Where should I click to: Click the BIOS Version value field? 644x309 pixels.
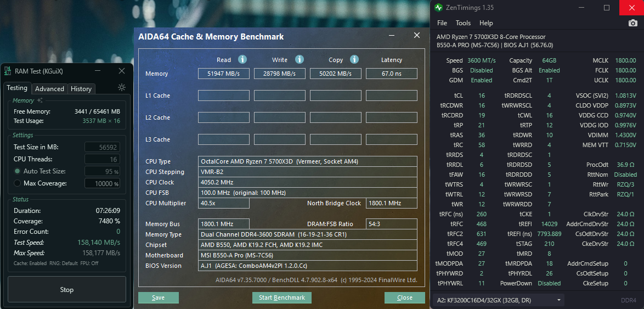coord(308,266)
